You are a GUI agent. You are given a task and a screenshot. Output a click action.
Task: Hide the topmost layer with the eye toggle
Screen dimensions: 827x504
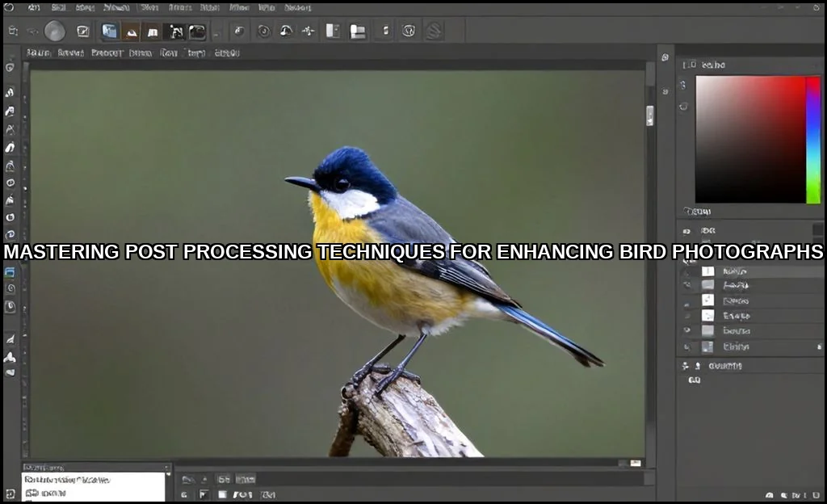pyautogui.click(x=687, y=271)
